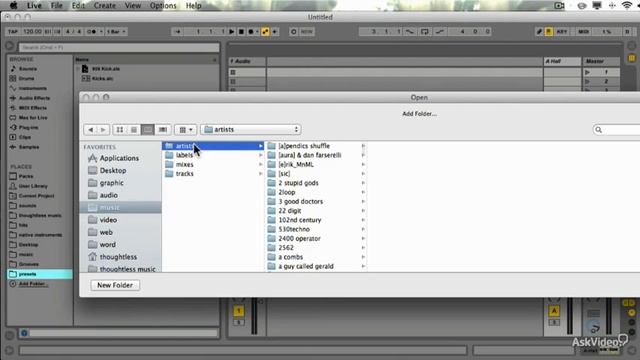Toggle the KEY map mode switch

click(x=562, y=31)
